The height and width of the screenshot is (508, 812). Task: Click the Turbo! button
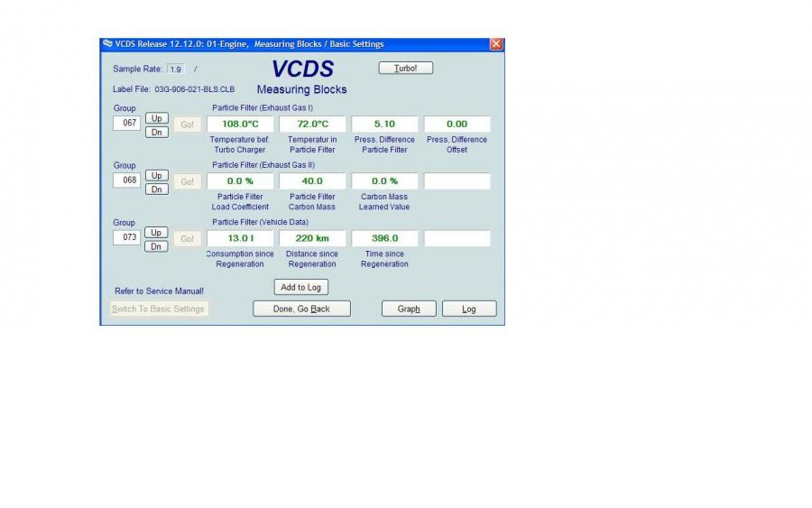click(x=406, y=68)
